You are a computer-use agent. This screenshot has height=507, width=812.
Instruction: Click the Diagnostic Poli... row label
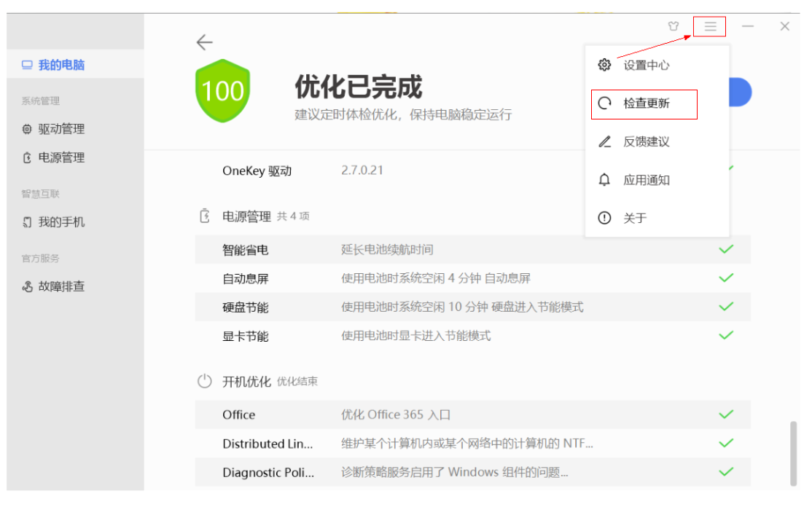click(x=268, y=472)
